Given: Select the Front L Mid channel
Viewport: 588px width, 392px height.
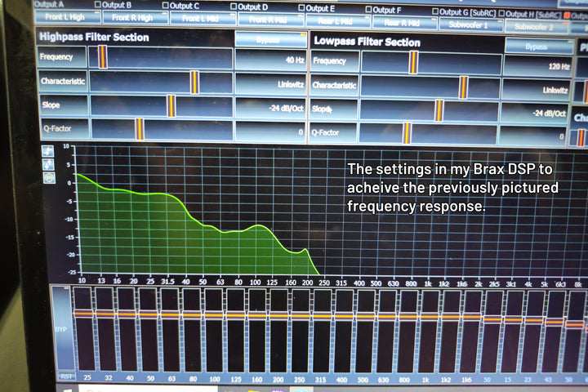Looking at the screenshot, I should coord(203,19).
